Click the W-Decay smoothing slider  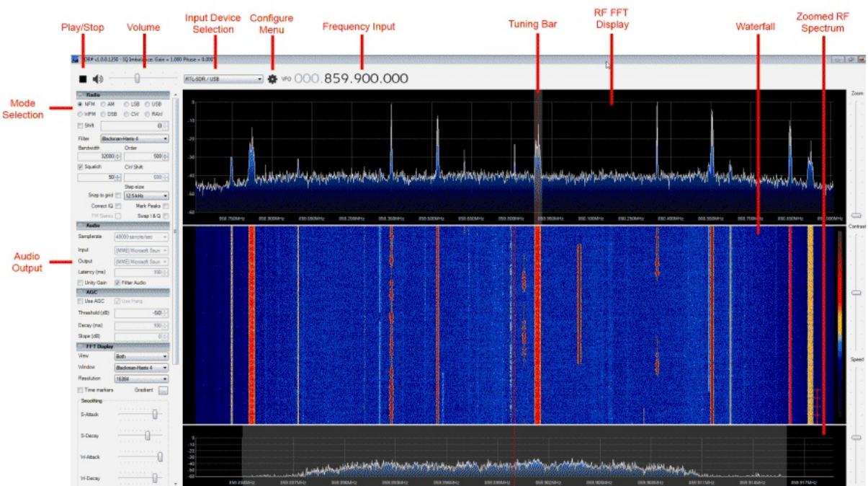pyautogui.click(x=155, y=477)
